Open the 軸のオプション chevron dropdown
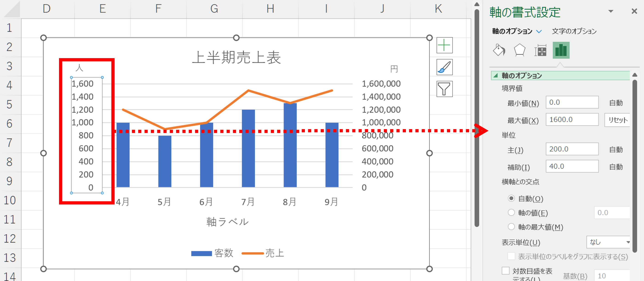This screenshot has height=281, width=644. click(539, 31)
